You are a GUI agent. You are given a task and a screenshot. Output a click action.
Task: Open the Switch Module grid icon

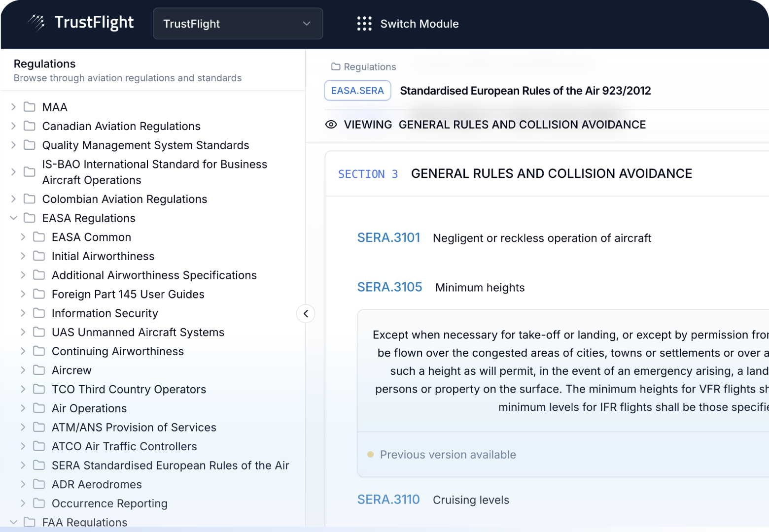tap(364, 24)
